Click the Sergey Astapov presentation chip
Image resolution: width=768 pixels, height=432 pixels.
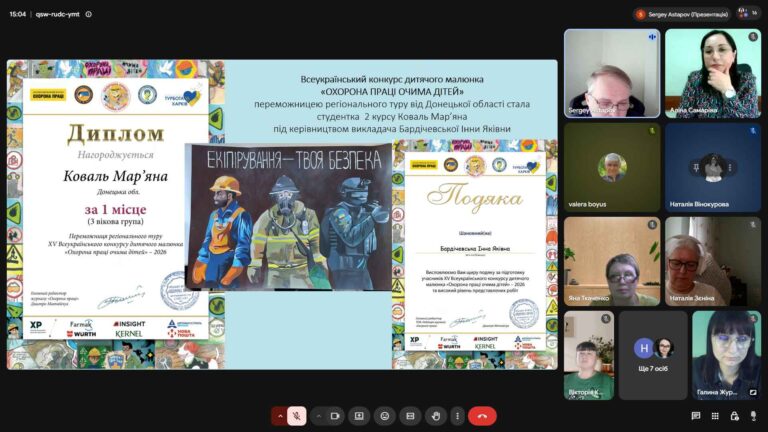point(682,14)
